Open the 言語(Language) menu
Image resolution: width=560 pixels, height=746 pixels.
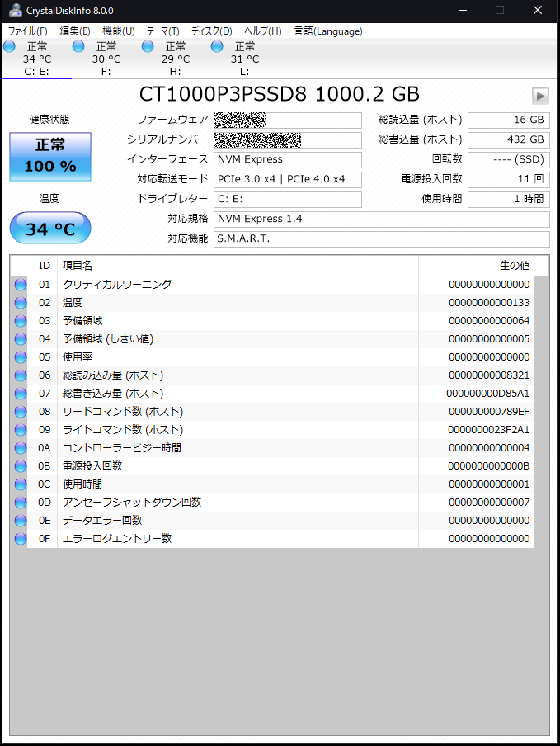(x=328, y=31)
